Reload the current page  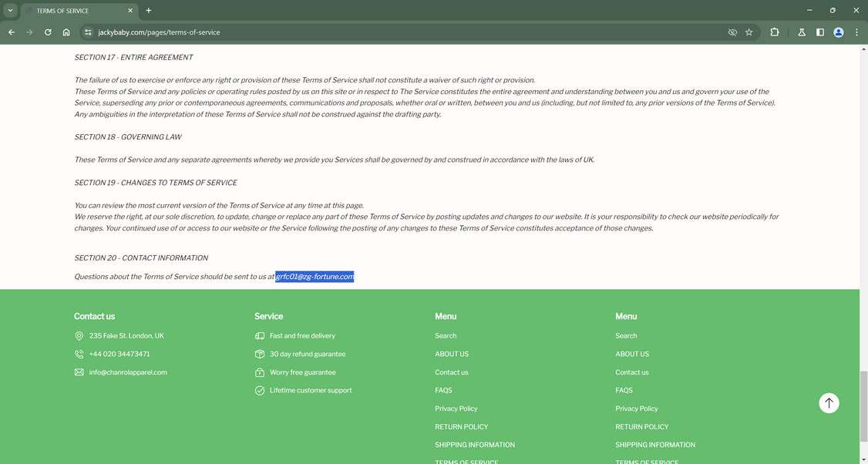(48, 32)
